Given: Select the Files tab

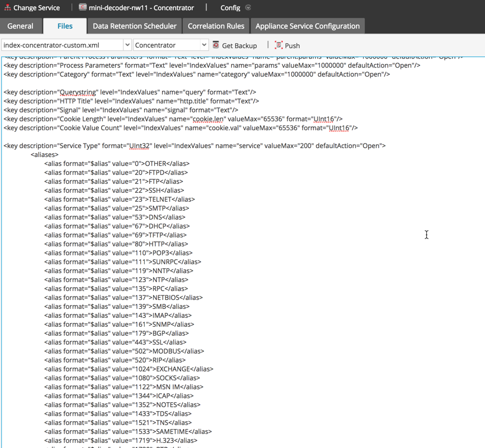Looking at the screenshot, I should pos(65,26).
